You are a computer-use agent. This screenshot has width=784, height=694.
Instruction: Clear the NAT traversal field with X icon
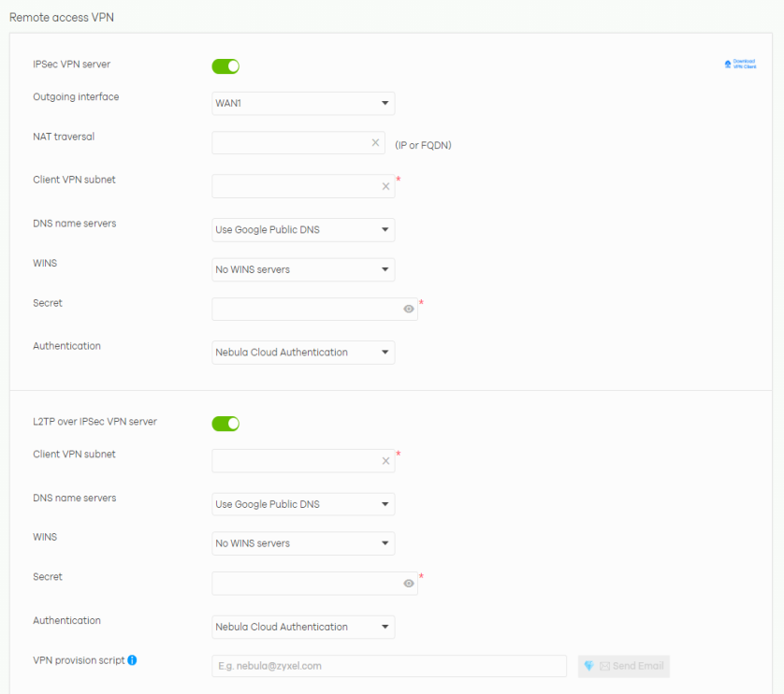pyautogui.click(x=375, y=143)
